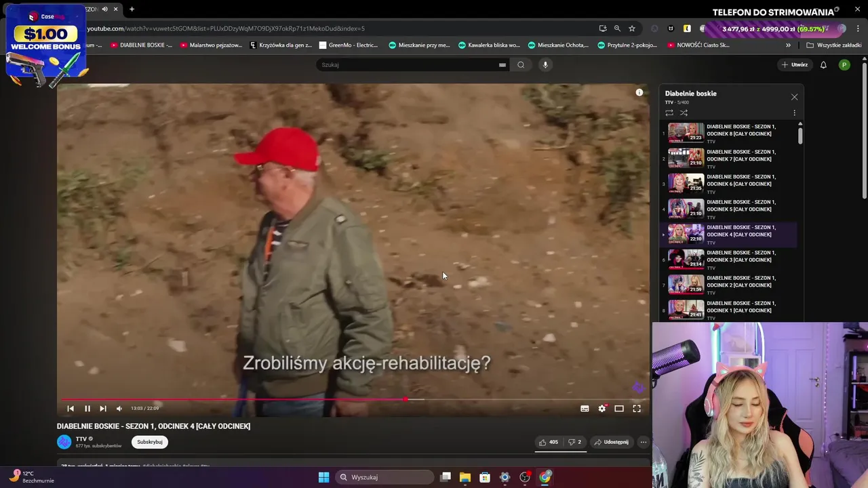The height and width of the screenshot is (488, 868).
Task: Open File Explorer from the taskbar
Action: 465,477
